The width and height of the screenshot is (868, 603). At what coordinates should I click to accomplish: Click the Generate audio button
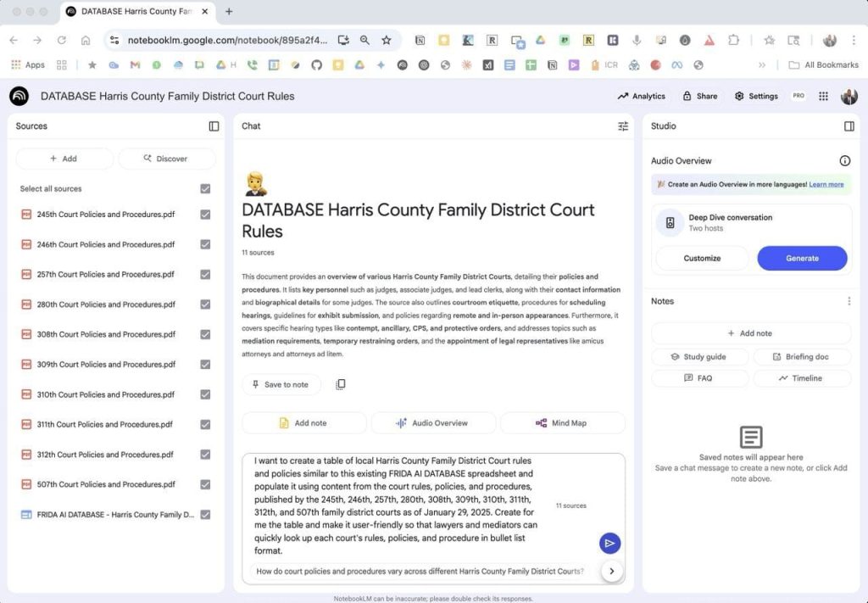click(x=801, y=259)
